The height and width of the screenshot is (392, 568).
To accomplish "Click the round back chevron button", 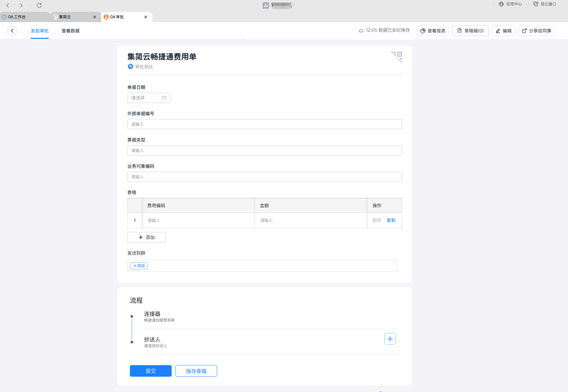I will [x=12, y=31].
